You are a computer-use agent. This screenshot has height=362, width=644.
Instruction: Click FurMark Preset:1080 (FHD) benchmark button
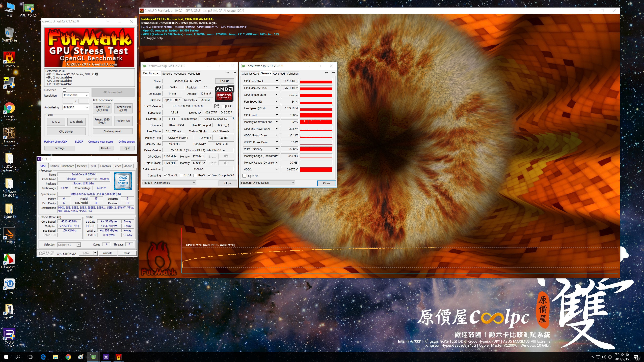102,121
